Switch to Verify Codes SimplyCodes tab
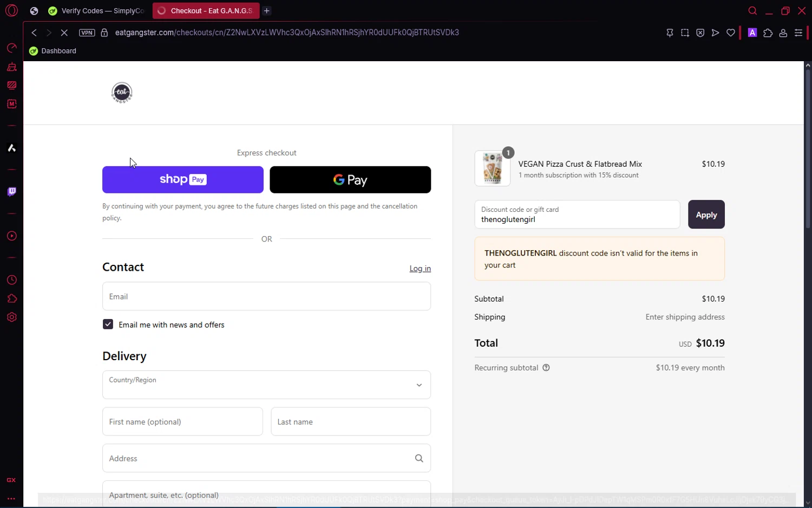Viewport: 812px width, 508px height. click(x=97, y=11)
